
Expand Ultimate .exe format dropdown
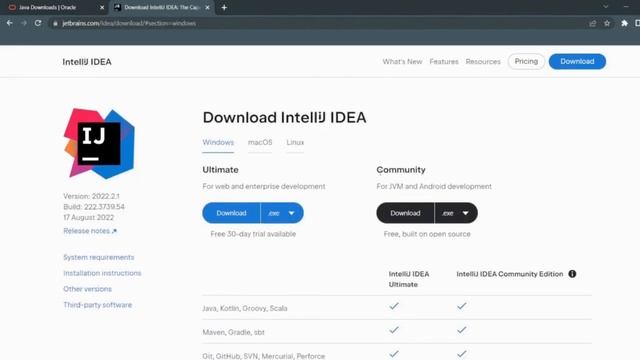click(282, 213)
